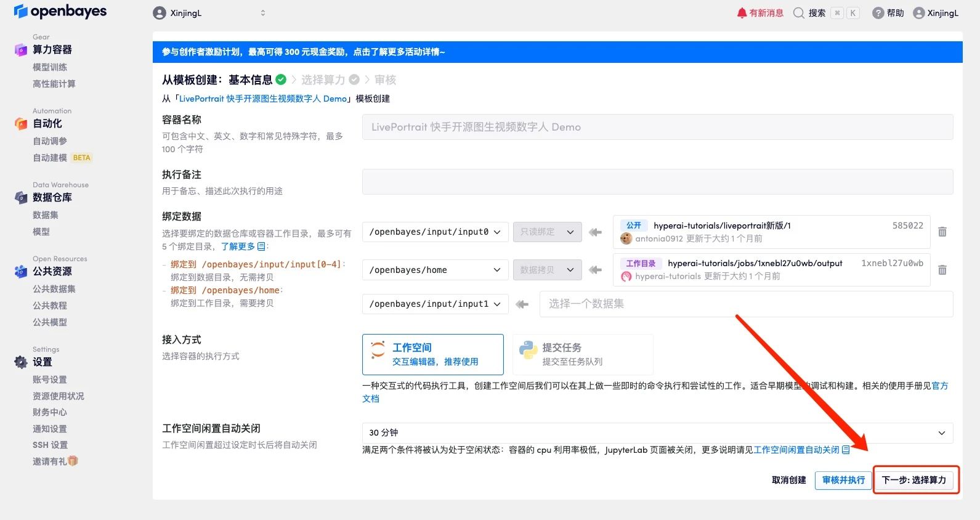Open the /openbayes/input/input0 path dropdown
This screenshot has width=980, height=520.
pyautogui.click(x=435, y=232)
